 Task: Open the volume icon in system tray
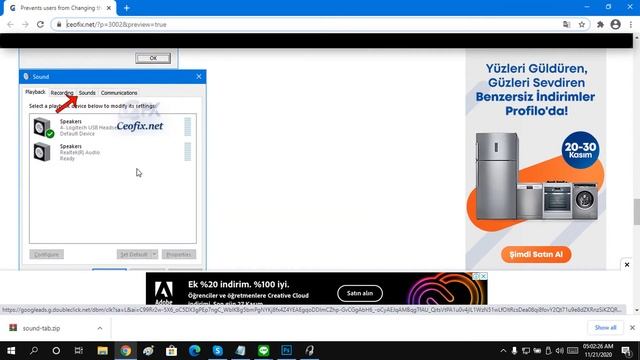560,351
